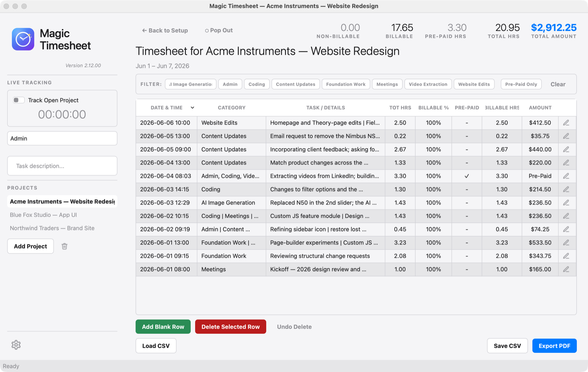Click the Export PDF button

554,346
